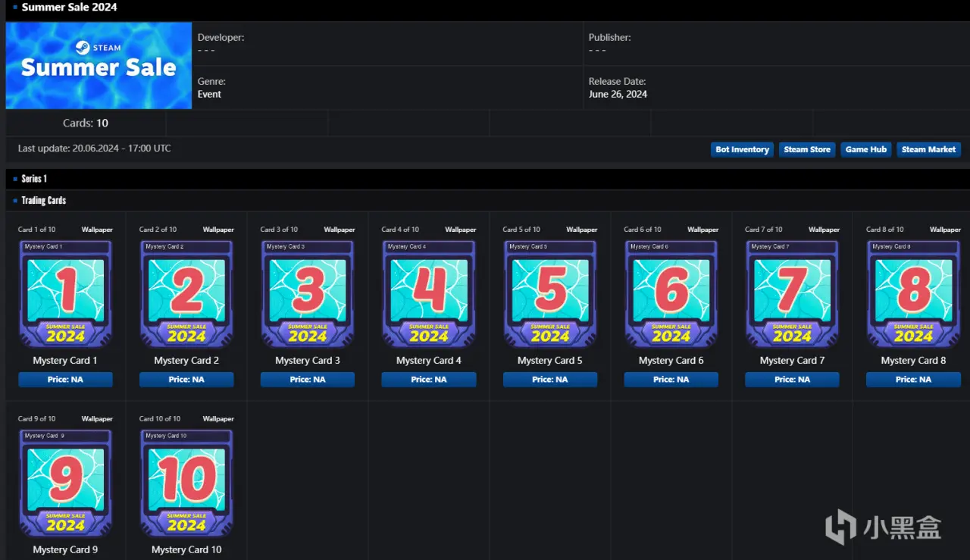The image size is (970, 560).
Task: Open Wallpaper link for Card 2 of 10
Action: coord(218,230)
